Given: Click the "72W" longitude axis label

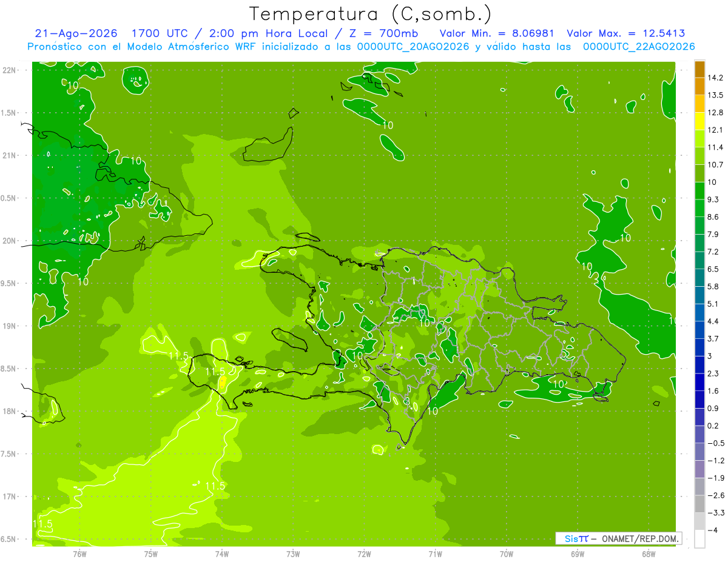Looking at the screenshot, I should pyautogui.click(x=364, y=554).
